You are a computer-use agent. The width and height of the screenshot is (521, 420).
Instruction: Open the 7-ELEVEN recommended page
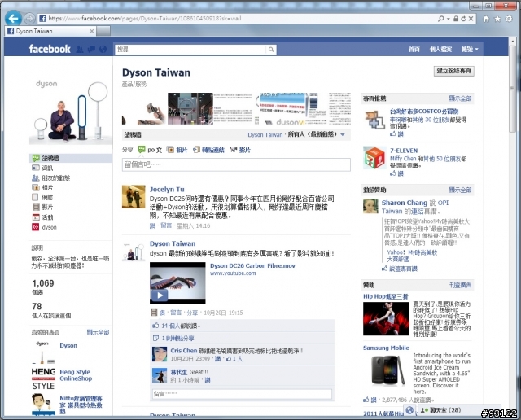404,151
